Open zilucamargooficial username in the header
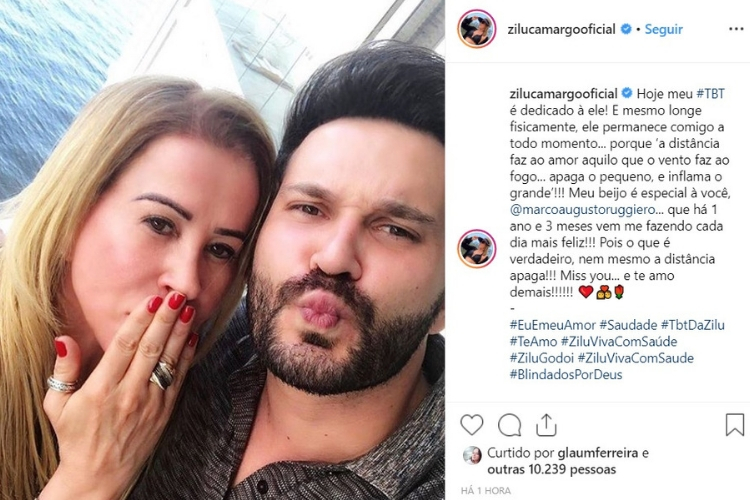Viewport: 750px width, 500px height. pyautogui.click(x=561, y=29)
